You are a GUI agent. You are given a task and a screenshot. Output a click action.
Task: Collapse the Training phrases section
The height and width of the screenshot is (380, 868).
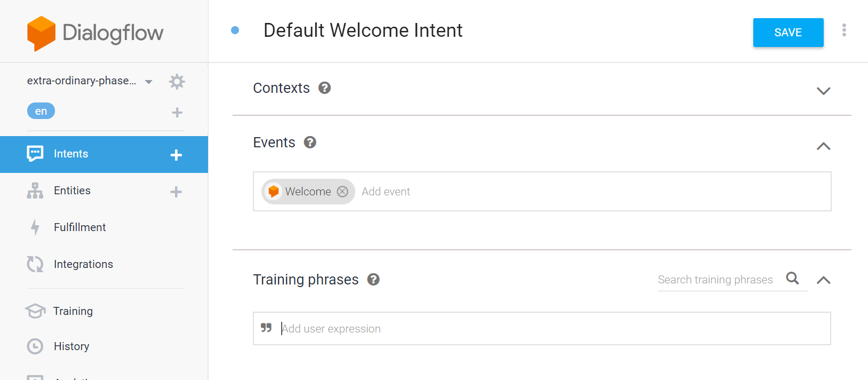823,280
